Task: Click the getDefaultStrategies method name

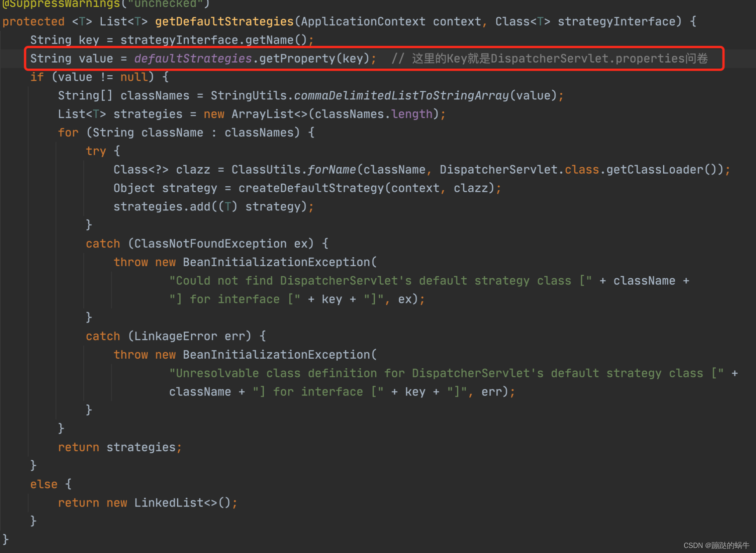Action: pyautogui.click(x=224, y=22)
